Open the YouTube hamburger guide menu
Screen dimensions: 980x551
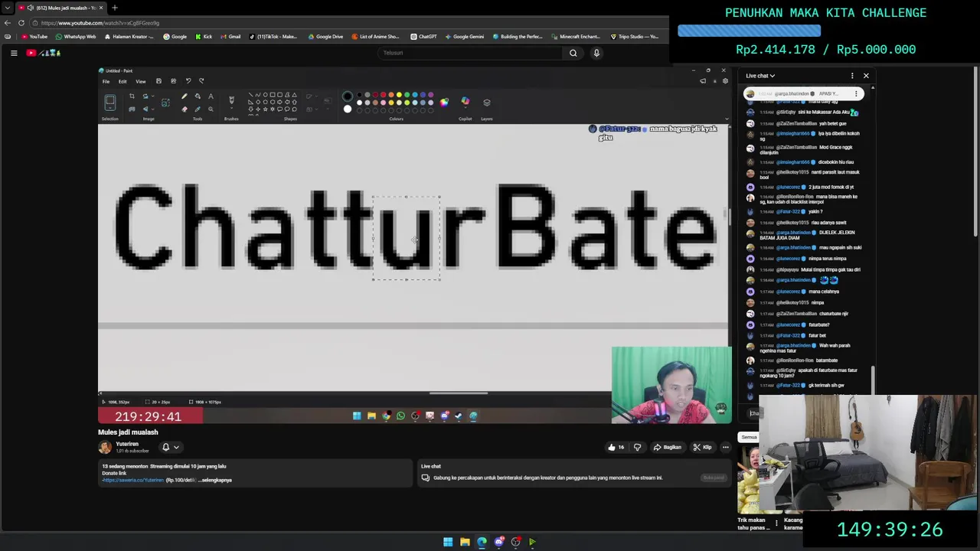pos(14,53)
